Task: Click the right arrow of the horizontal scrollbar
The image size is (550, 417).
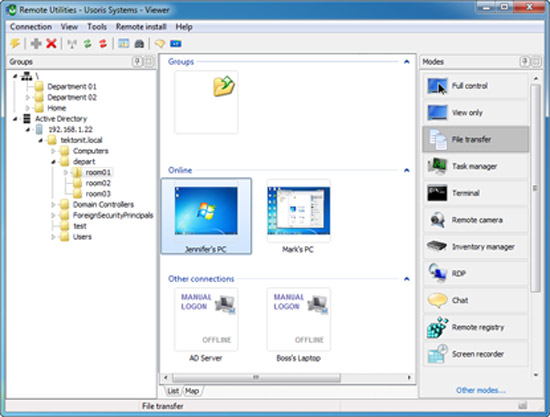Action: point(409,378)
